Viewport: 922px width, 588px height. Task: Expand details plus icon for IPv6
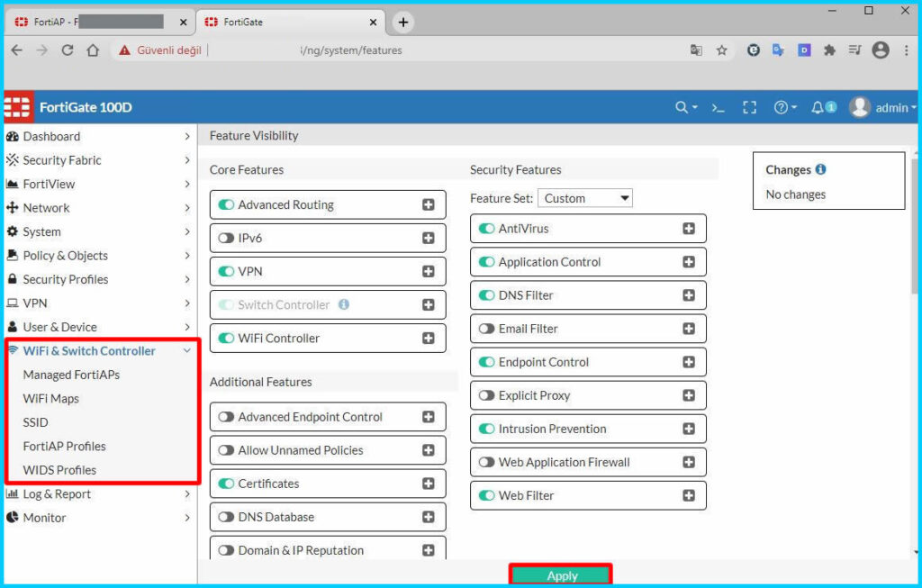pyautogui.click(x=428, y=238)
